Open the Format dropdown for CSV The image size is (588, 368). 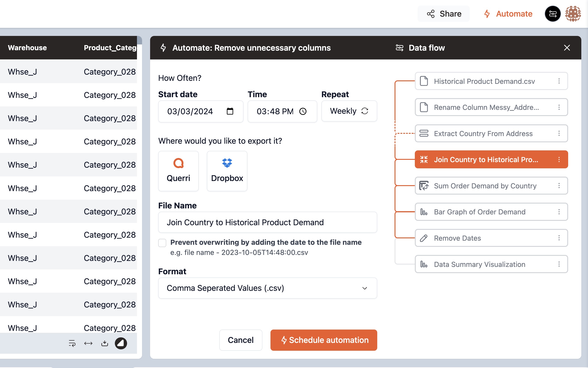[x=267, y=288]
